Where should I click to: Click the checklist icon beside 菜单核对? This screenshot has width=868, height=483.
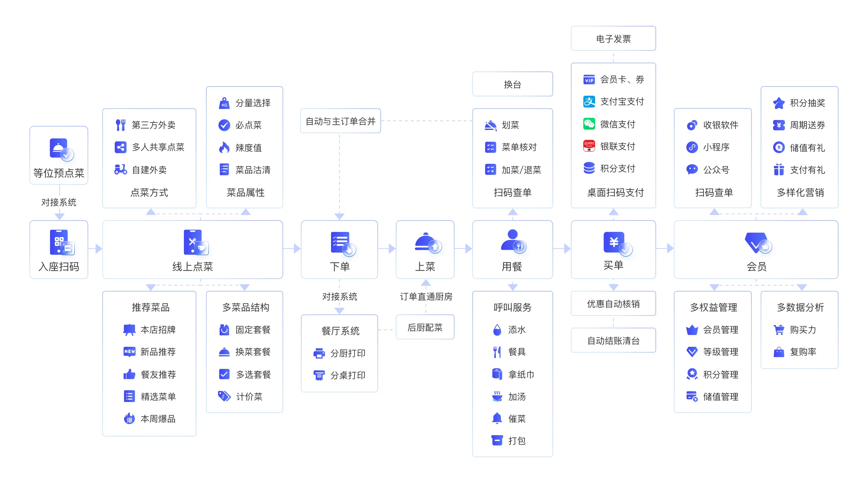coord(490,147)
